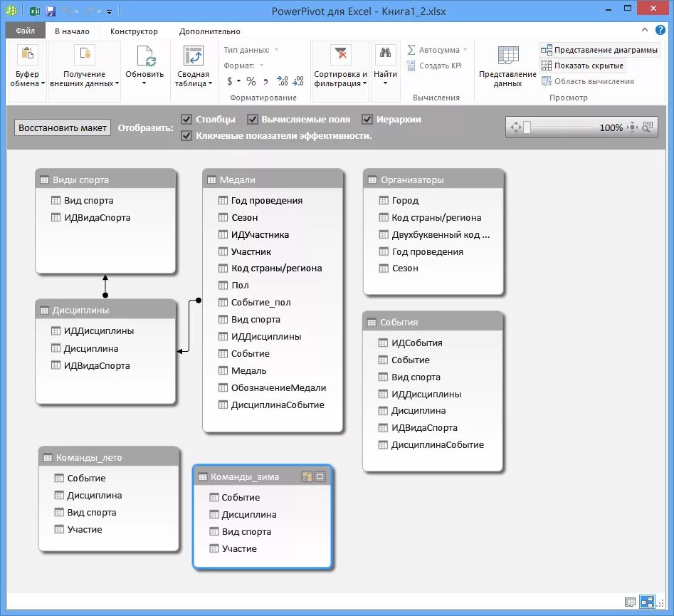Screen dimensions: 674x616
Task: Select Город field in Организаторы
Action: pyautogui.click(x=399, y=200)
